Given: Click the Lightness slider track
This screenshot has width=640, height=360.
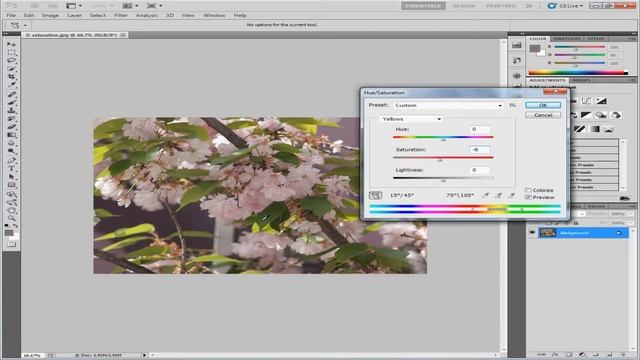Looking at the screenshot, I should click(x=443, y=178).
